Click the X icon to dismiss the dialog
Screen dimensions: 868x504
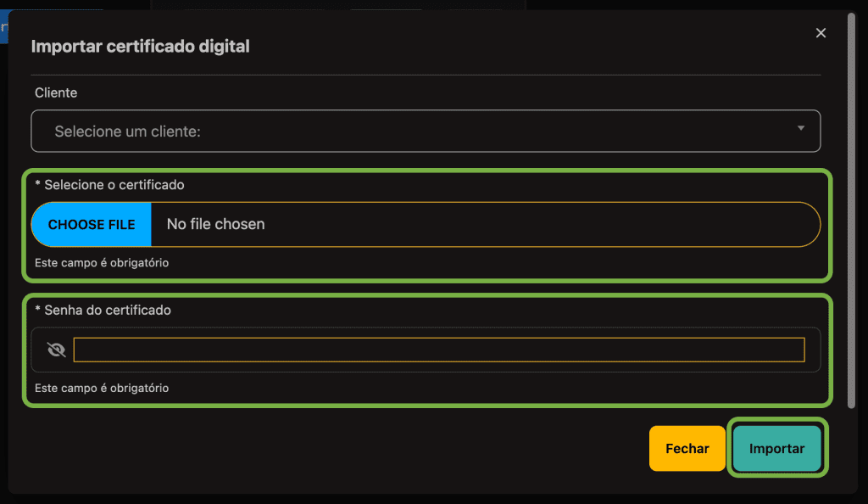pos(821,32)
